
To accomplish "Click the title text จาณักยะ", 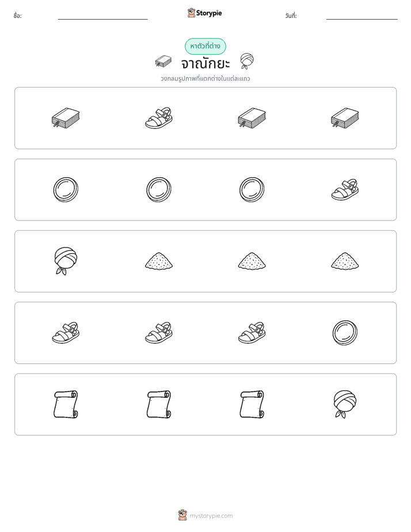I will click(x=205, y=63).
